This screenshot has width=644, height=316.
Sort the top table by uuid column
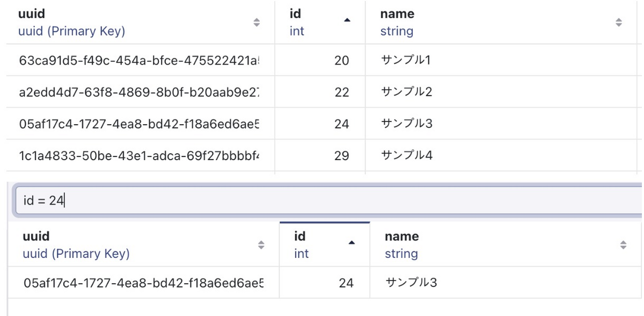(257, 22)
